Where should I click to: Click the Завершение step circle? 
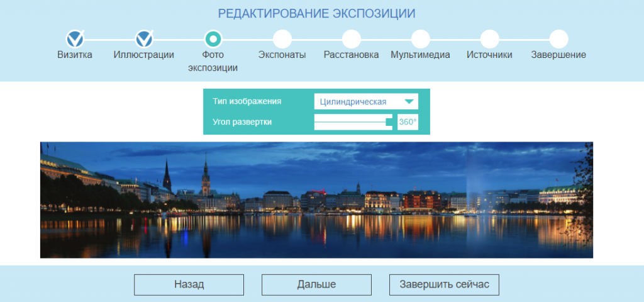(558, 40)
